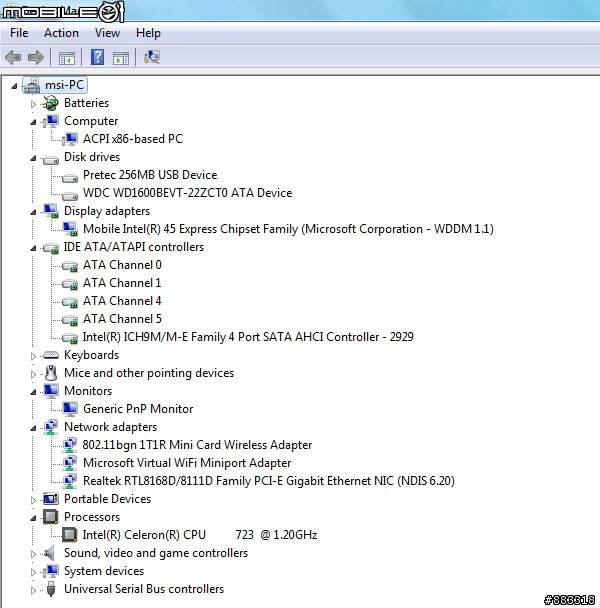This screenshot has width=600, height=608.
Task: Select Generic PnP Monitor
Action: (138, 409)
